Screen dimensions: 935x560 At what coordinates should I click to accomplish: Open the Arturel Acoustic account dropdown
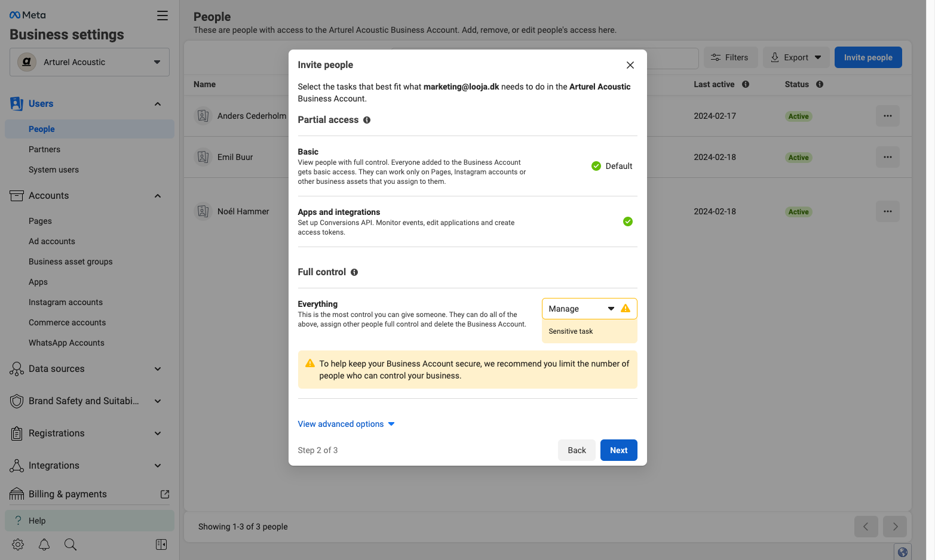(x=90, y=62)
